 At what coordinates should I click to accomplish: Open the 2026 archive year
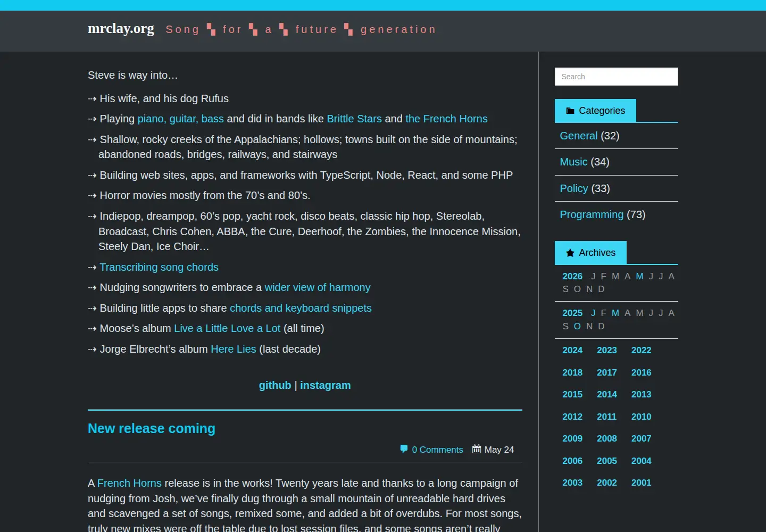pos(572,276)
